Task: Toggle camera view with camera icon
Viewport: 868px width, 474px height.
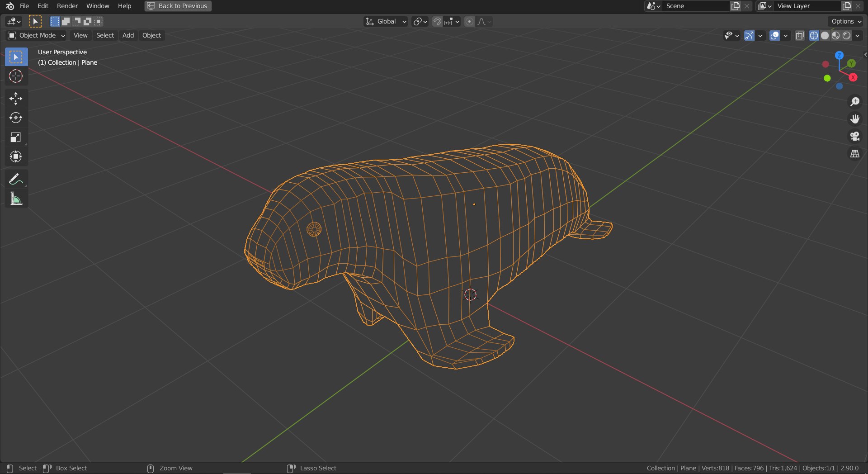Action: [x=854, y=136]
